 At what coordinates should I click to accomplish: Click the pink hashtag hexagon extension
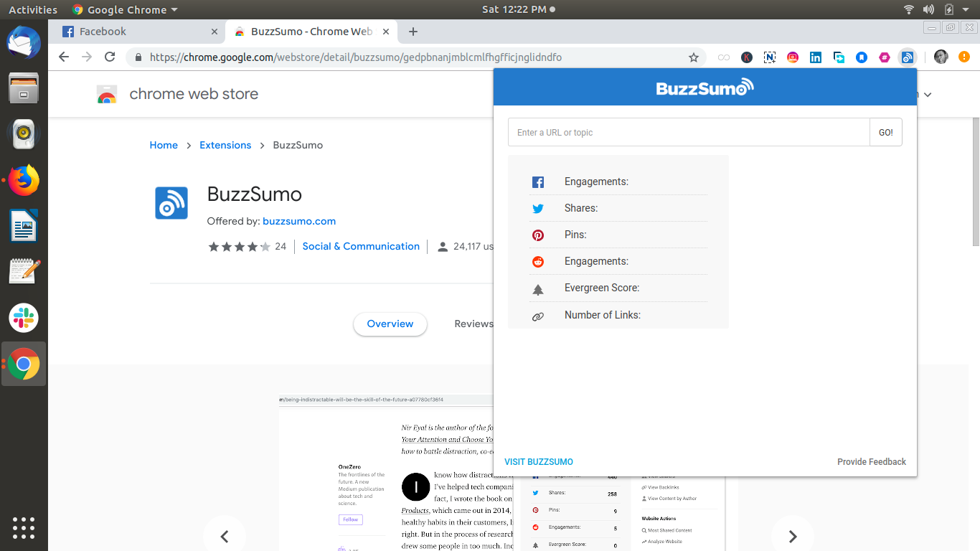point(885,57)
